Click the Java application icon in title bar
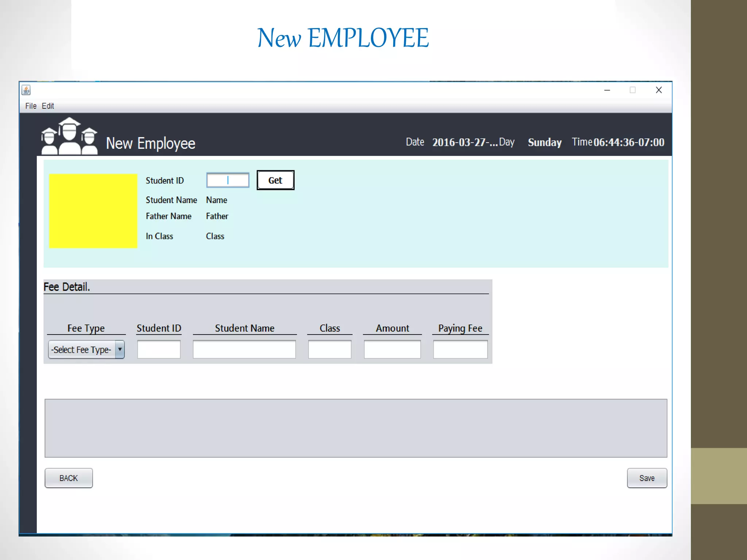Screen dimensions: 747x560 [26, 90]
